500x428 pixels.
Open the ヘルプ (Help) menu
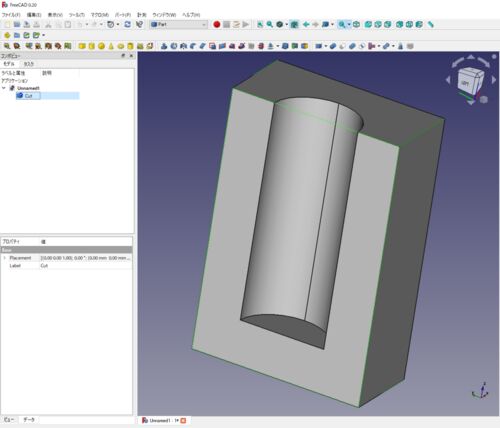coord(191,15)
